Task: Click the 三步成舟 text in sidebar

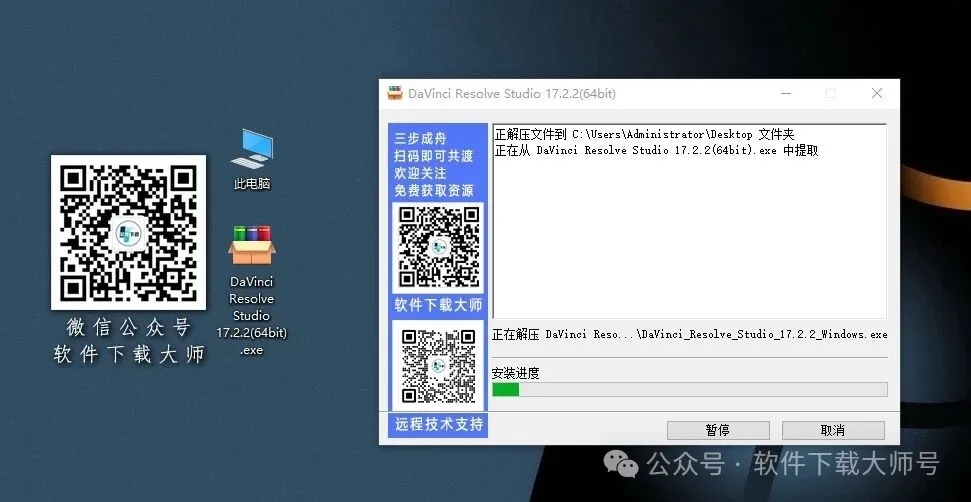Action: click(x=420, y=138)
